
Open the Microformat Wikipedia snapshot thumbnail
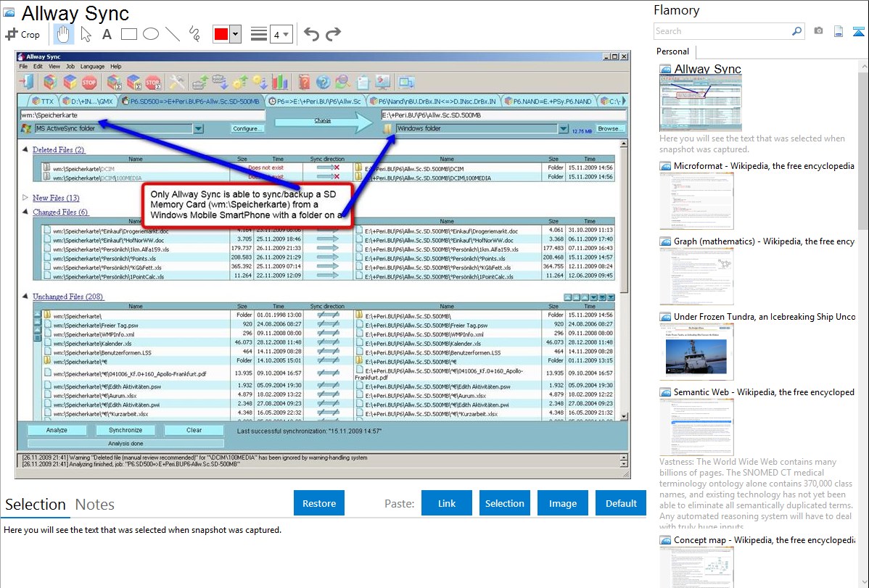pos(696,201)
